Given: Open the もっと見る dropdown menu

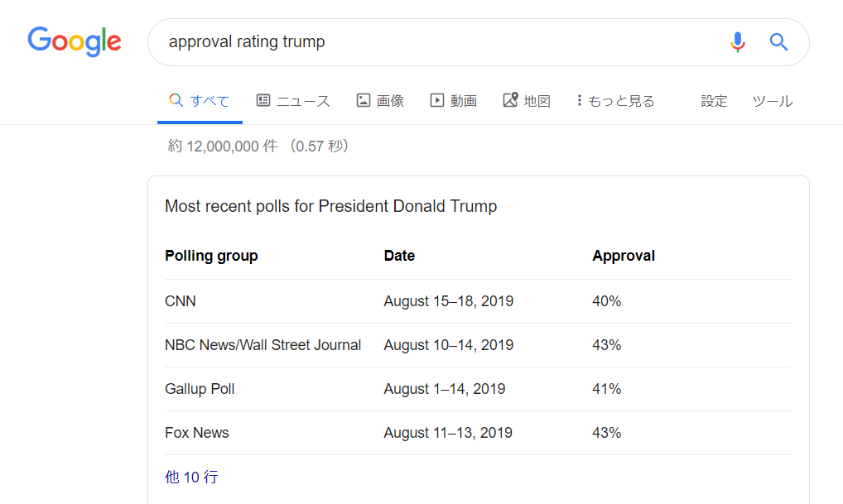Looking at the screenshot, I should [621, 101].
